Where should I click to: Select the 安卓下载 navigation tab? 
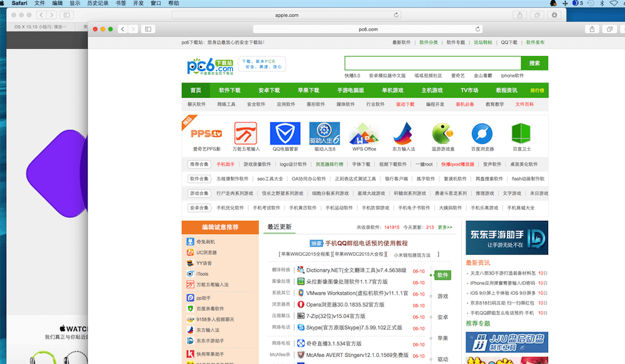[269, 90]
